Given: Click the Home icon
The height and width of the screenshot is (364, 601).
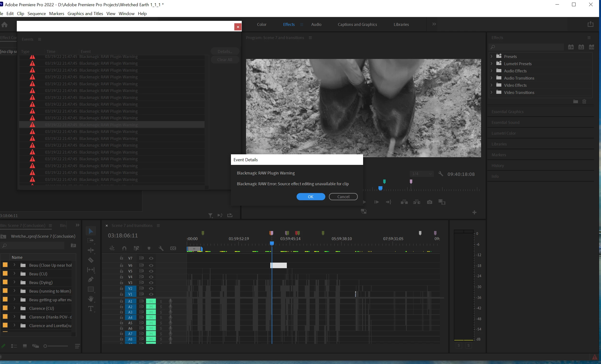Looking at the screenshot, I should (4, 24).
